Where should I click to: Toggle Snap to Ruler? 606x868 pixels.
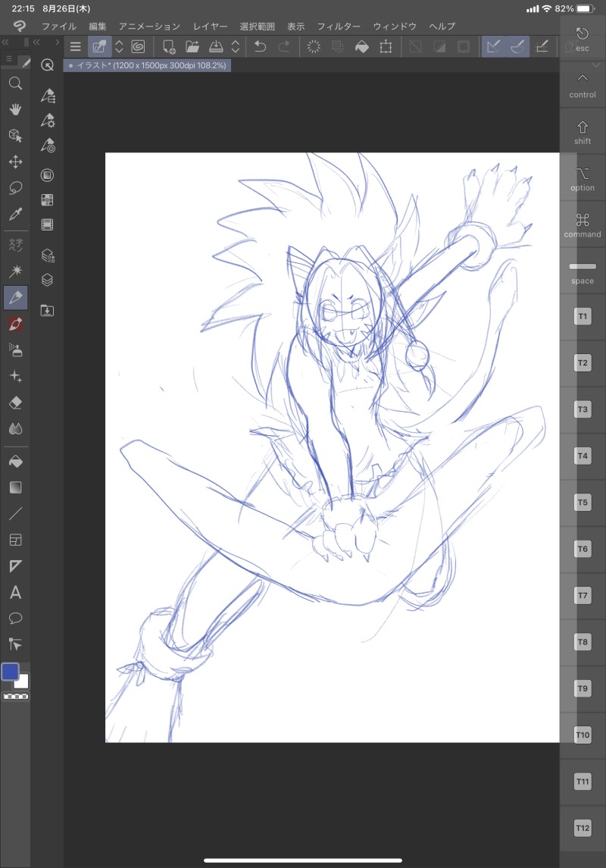(x=493, y=46)
